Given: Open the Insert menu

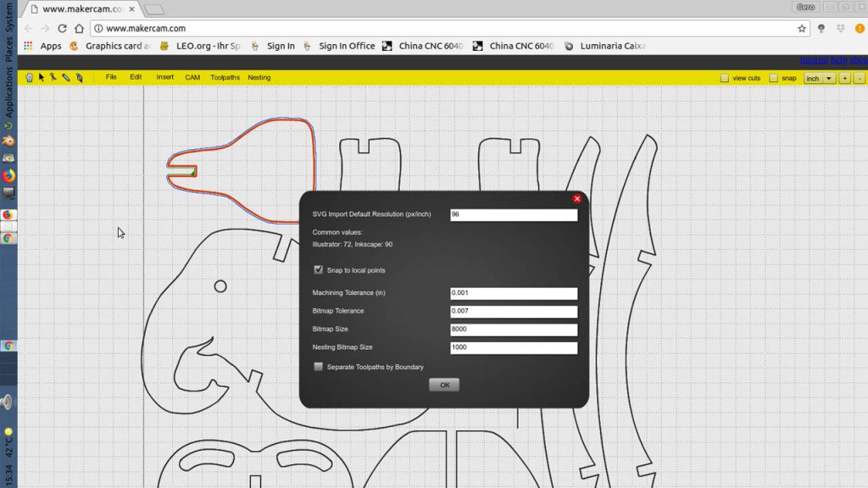Looking at the screenshot, I should 165,77.
